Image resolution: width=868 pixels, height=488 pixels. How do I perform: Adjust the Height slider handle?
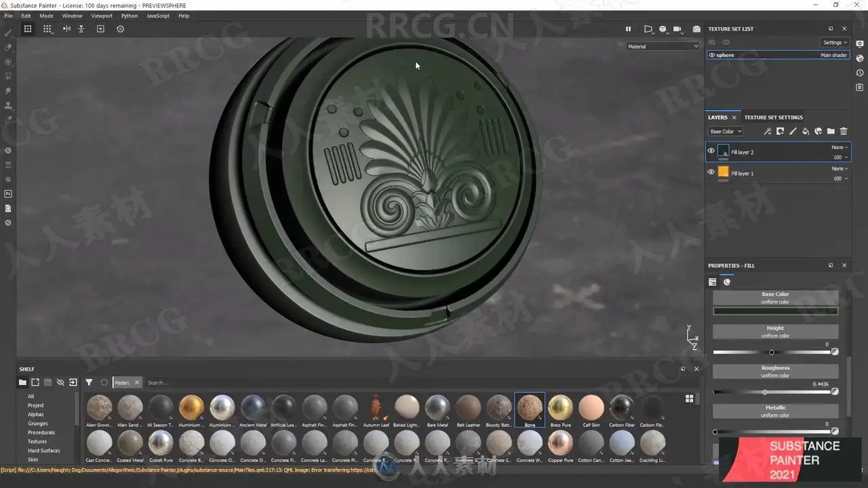point(772,352)
